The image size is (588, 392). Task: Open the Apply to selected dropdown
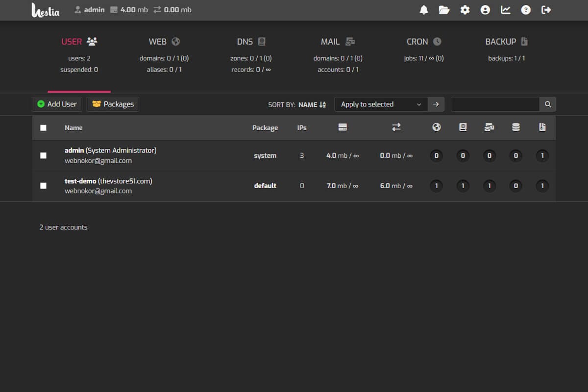coord(381,104)
